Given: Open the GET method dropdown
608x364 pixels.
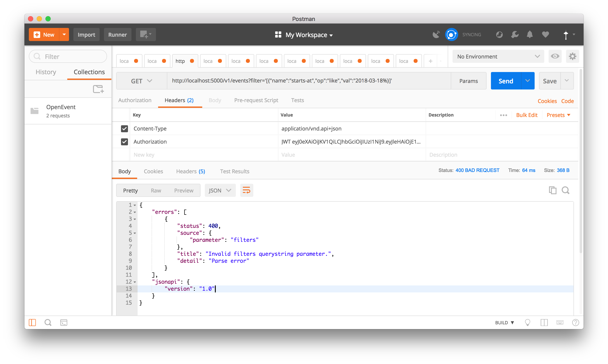Looking at the screenshot, I should click(x=142, y=81).
